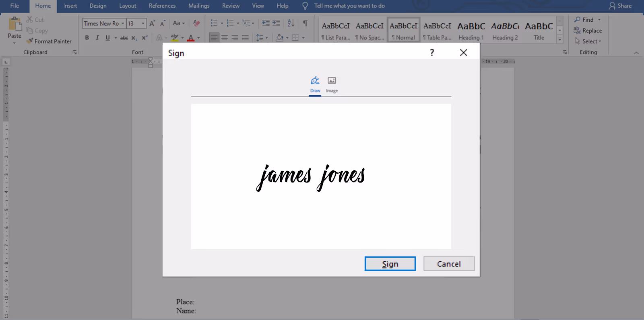644x320 pixels.
Task: Click Replace in Editing group
Action: (588, 31)
